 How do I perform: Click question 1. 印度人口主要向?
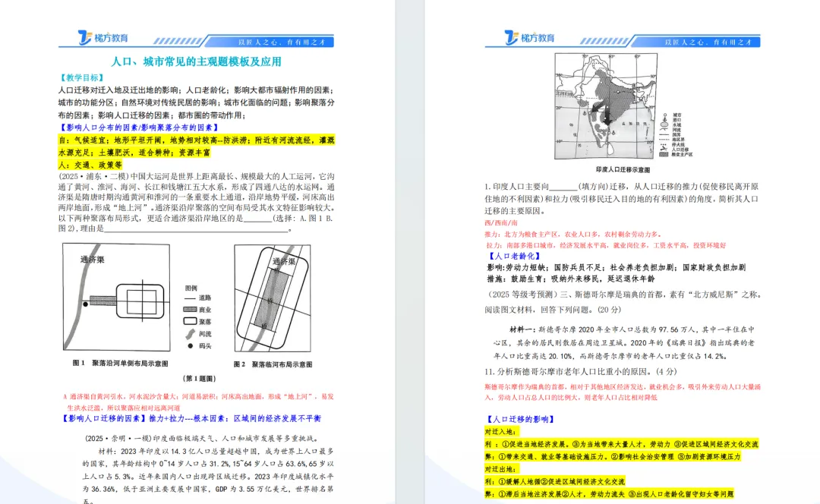(622, 199)
